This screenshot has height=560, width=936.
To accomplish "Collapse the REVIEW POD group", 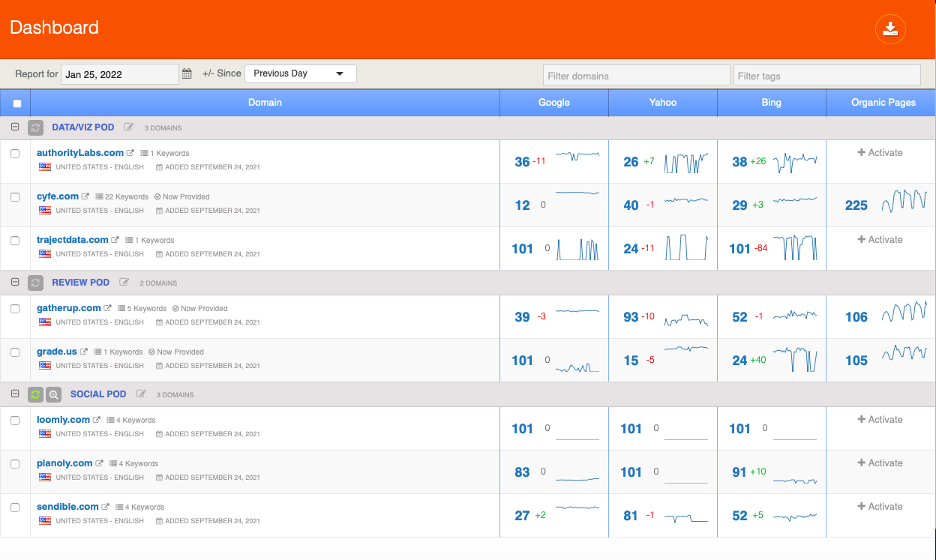I will click(x=15, y=283).
